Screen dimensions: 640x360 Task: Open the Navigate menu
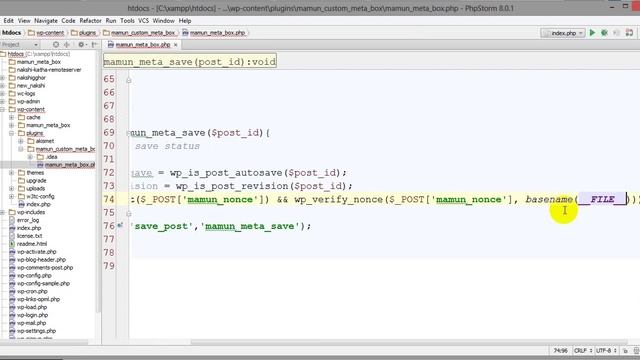tap(46, 20)
